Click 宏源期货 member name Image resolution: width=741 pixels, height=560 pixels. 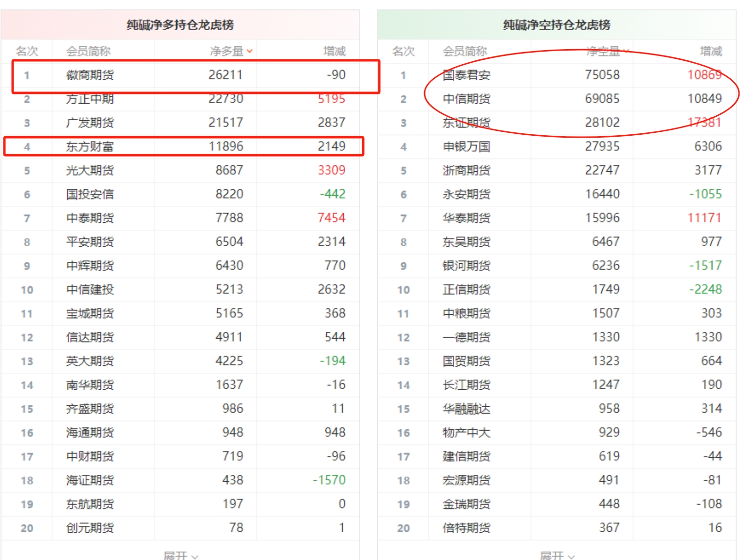coord(466,480)
